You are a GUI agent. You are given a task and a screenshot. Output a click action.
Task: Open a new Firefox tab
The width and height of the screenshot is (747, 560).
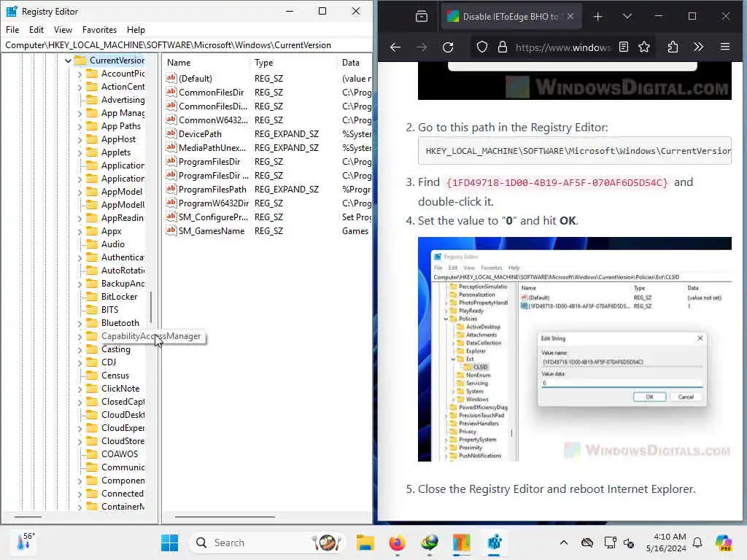click(x=598, y=17)
